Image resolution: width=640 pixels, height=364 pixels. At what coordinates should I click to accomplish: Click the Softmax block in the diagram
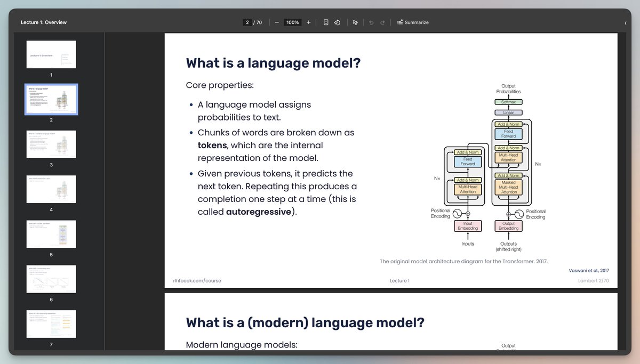pos(508,102)
